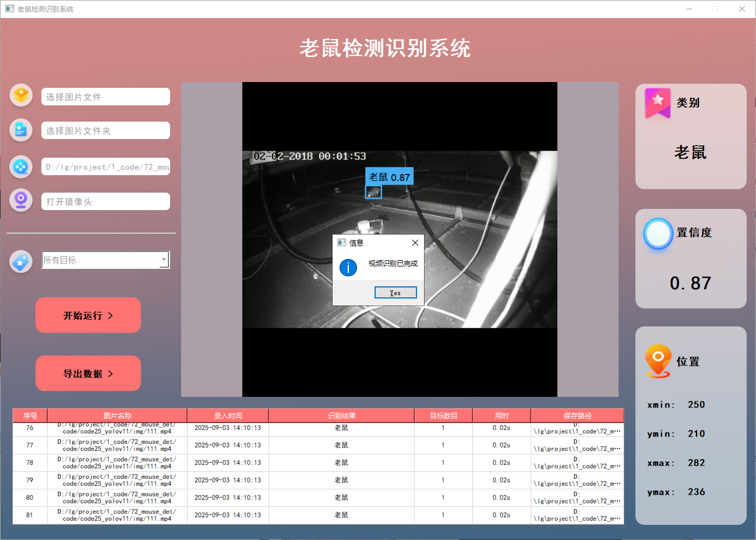Click the app icon in the title bar
This screenshot has width=756, height=540.
tap(9, 9)
